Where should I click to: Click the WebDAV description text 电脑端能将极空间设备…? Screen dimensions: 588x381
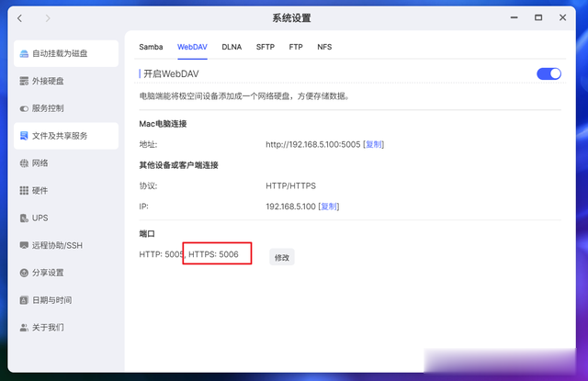(244, 96)
